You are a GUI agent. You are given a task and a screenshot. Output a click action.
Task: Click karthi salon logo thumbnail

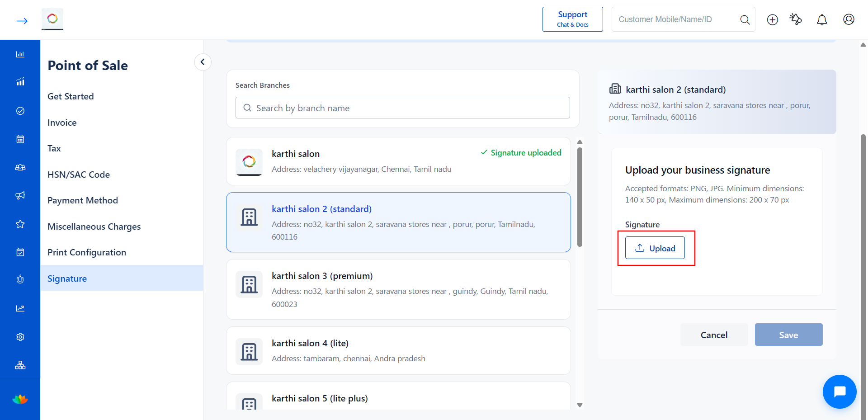249,162
